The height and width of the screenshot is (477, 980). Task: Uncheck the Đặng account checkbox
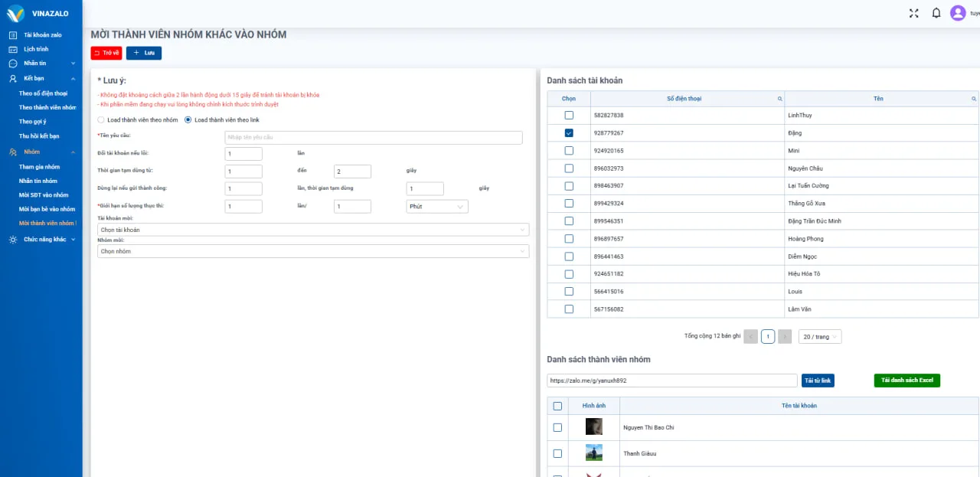click(569, 132)
